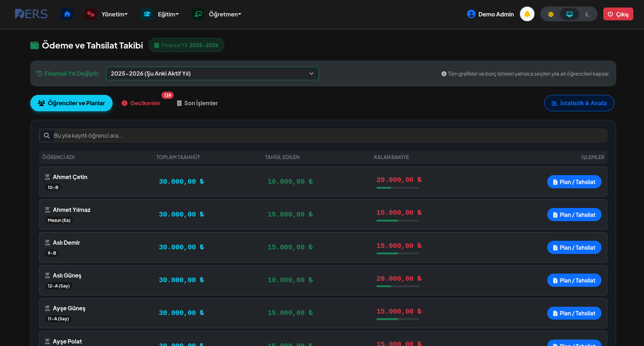Open the Eğitim dropdown menu
The width and height of the screenshot is (644, 346).
[168, 14]
